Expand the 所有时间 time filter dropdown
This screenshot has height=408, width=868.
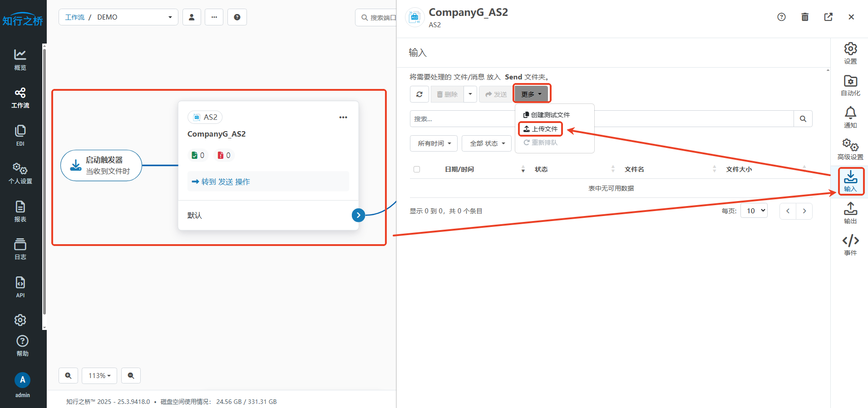click(434, 143)
